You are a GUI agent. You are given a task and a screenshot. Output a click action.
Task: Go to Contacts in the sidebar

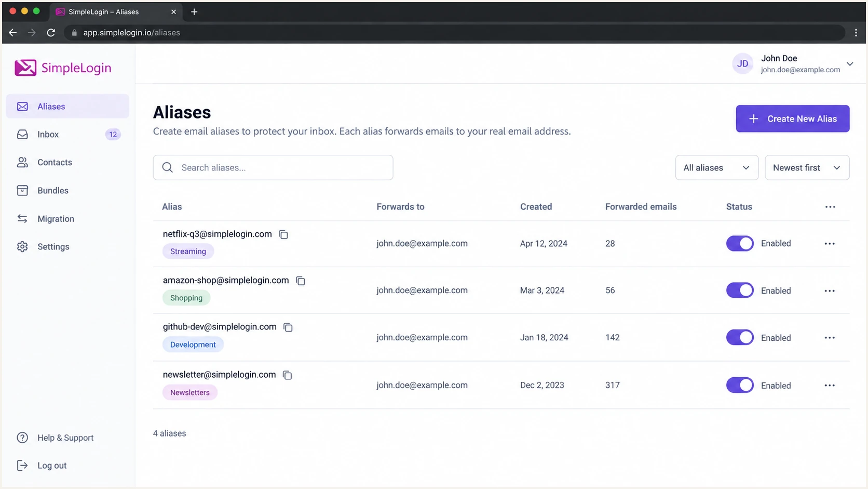[x=67, y=163]
